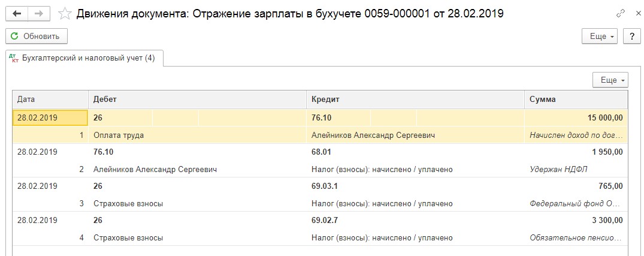Click the forward navigation arrow

[39, 13]
